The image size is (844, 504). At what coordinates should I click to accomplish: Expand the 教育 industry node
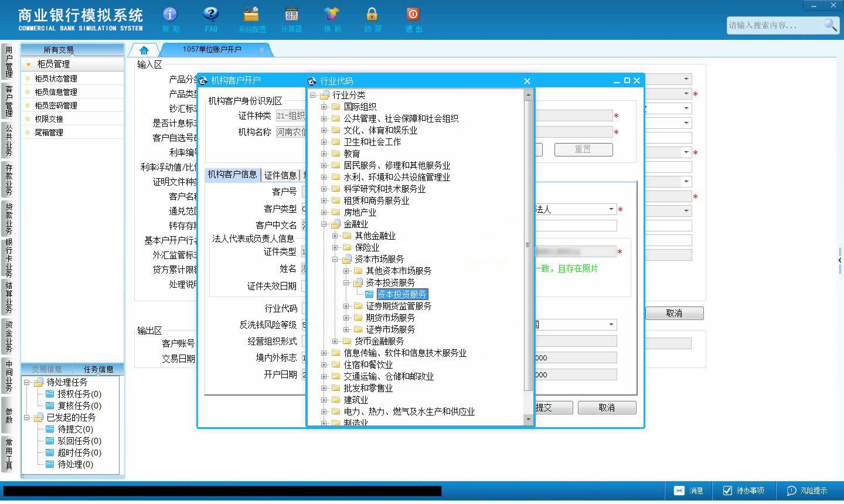(x=324, y=154)
